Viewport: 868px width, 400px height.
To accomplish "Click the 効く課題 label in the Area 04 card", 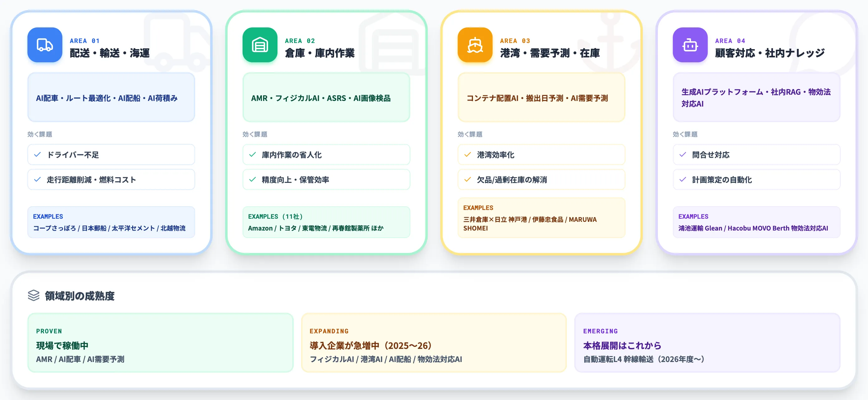I will [x=685, y=134].
